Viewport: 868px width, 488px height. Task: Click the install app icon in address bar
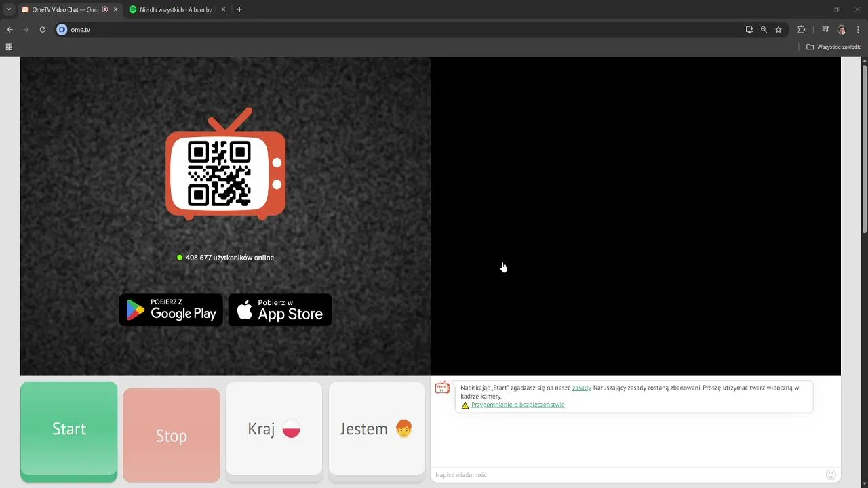pos(749,30)
